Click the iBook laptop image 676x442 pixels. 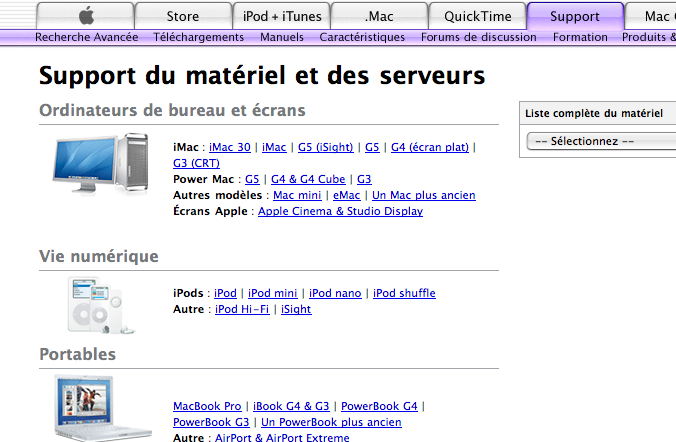103,408
